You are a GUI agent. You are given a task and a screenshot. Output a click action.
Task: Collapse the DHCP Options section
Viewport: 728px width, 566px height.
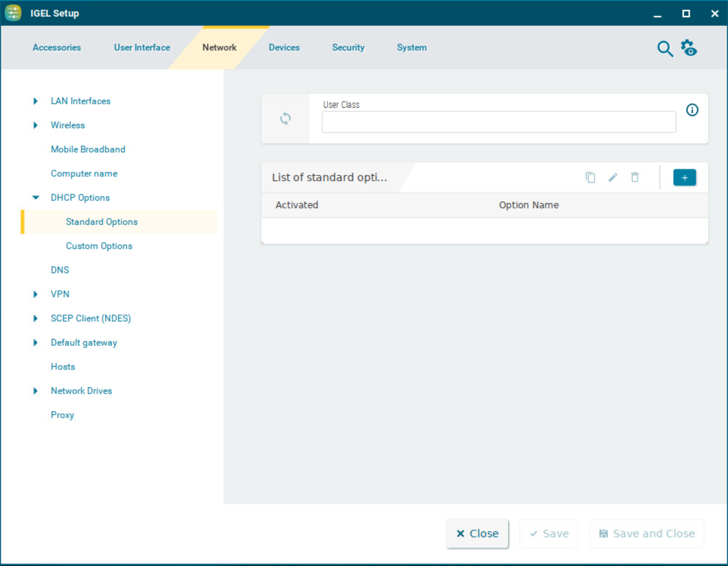click(x=35, y=197)
